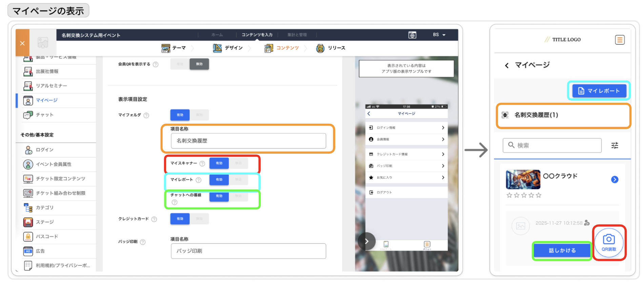Screen dimensions: 644x283
Task: Expand バッジ印刷 row in preview
Action: 406,166
